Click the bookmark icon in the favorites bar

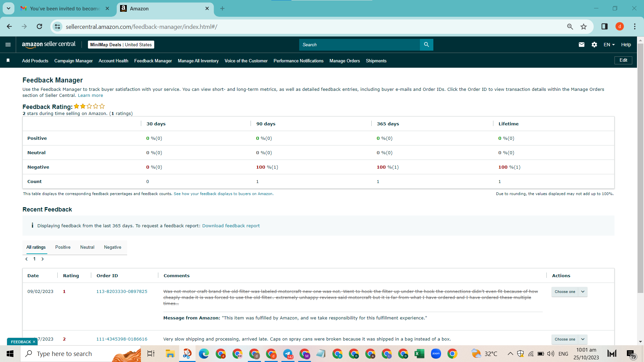point(8,61)
